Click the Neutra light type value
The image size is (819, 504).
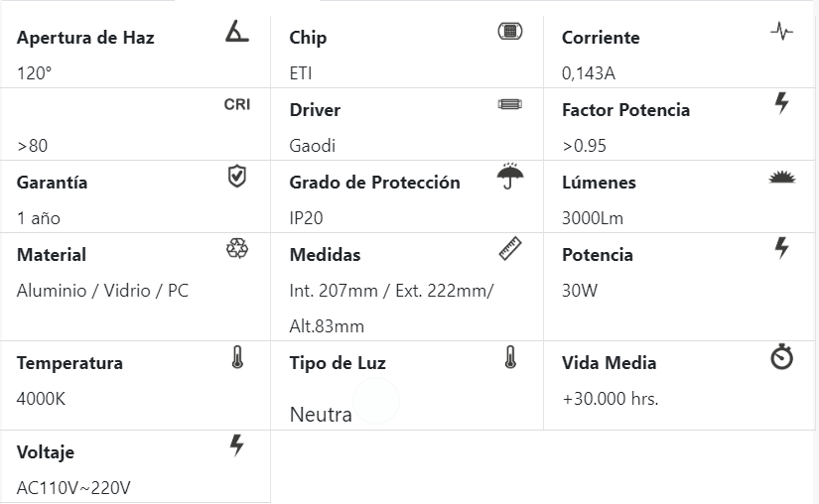[x=321, y=414]
